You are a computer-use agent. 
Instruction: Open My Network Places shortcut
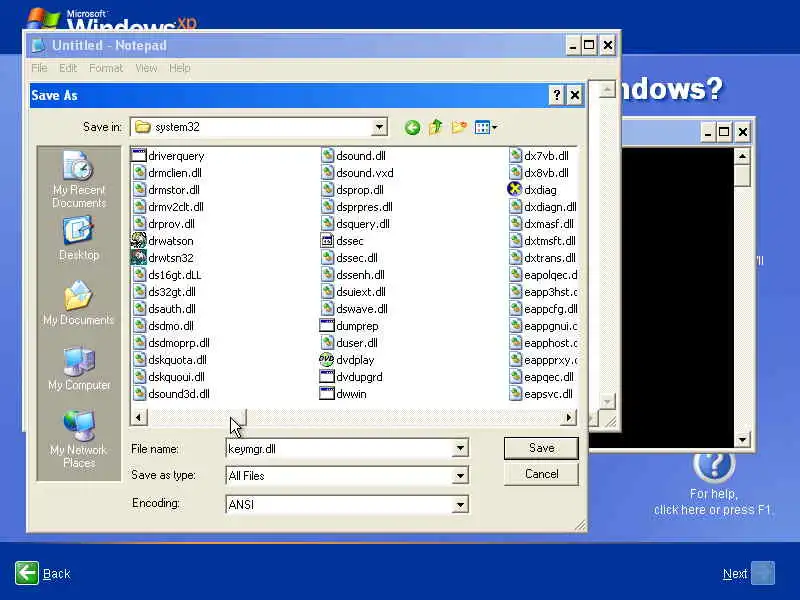point(79,439)
